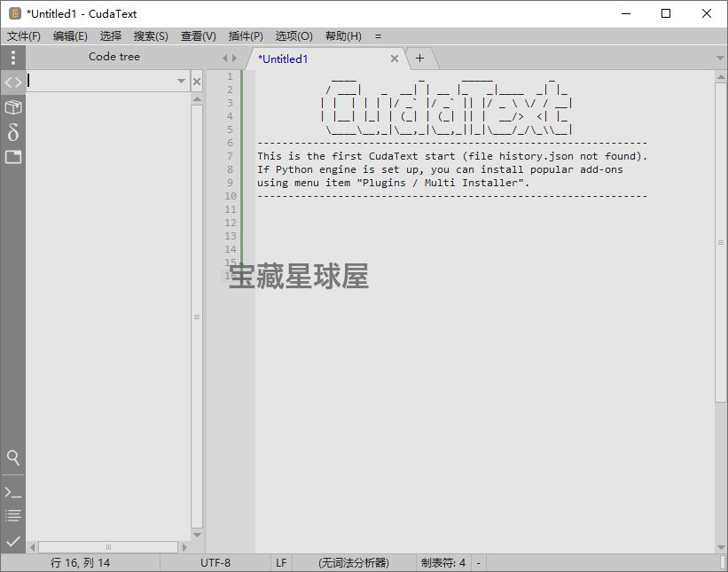728x572 pixels.
Task: Click text "Plugins / Multi Installer" in editor
Action: coord(440,183)
